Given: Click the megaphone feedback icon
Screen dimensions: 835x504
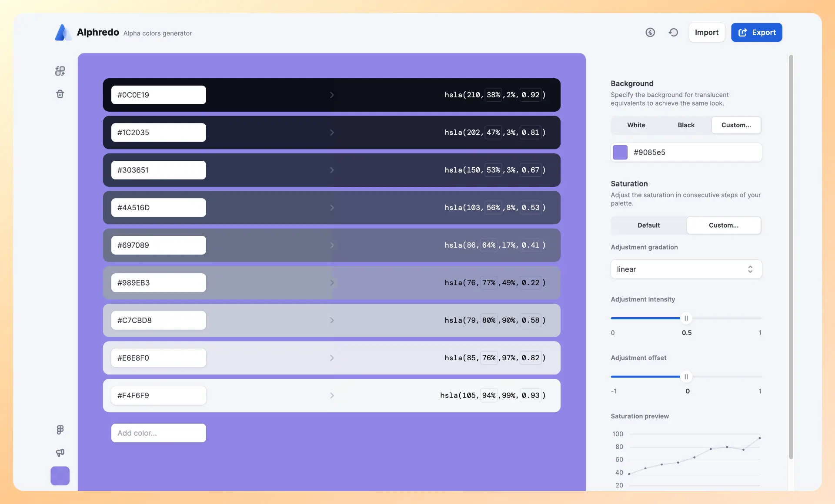Looking at the screenshot, I should (60, 453).
